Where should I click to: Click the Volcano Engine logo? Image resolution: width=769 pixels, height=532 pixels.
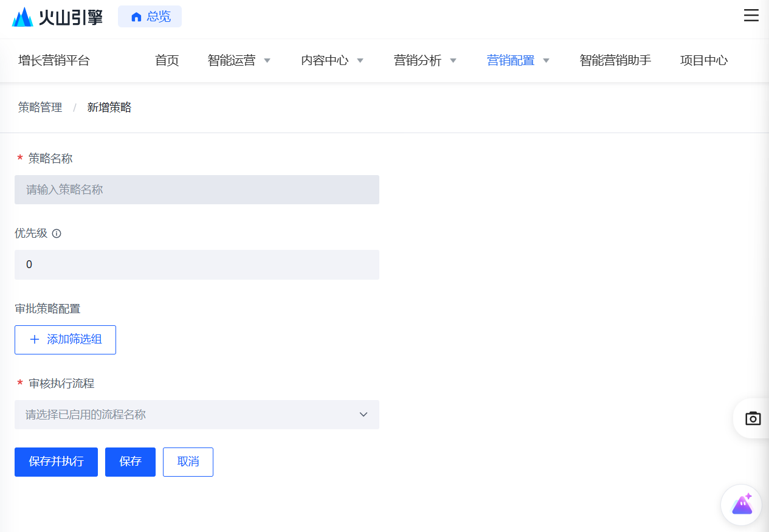point(57,16)
